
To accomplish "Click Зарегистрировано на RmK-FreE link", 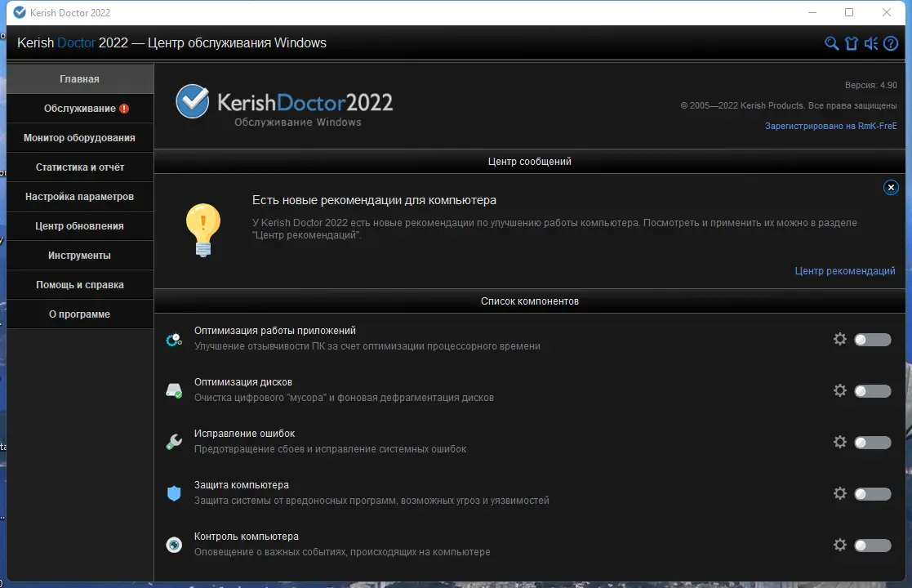I will coord(830,127).
